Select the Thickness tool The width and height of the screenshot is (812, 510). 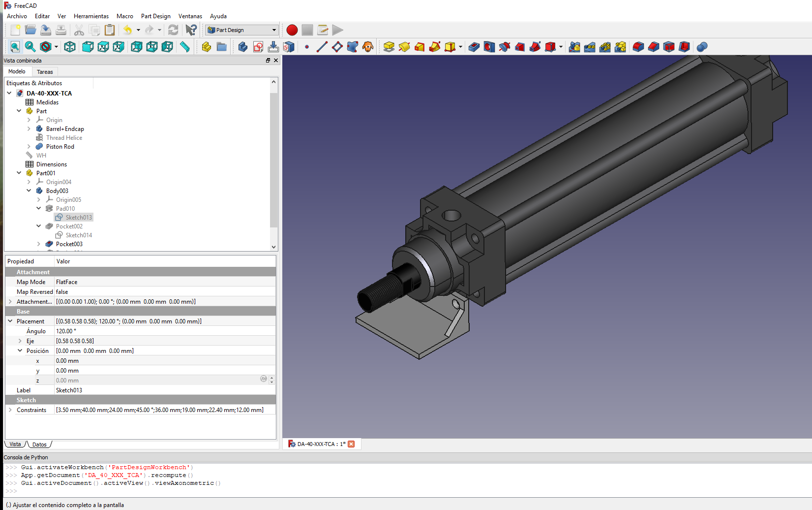tap(684, 47)
